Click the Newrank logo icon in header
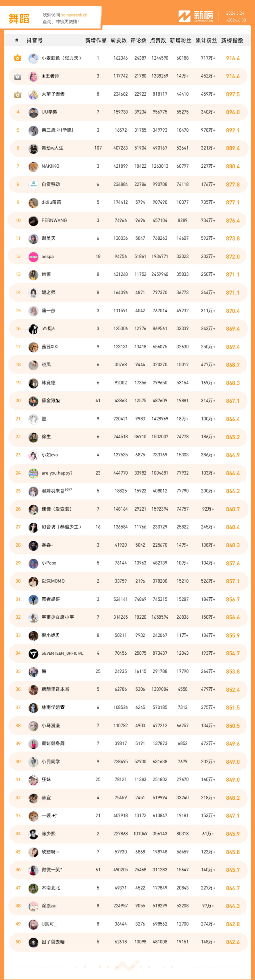Viewport: 255px width, 980px height. [184, 16]
